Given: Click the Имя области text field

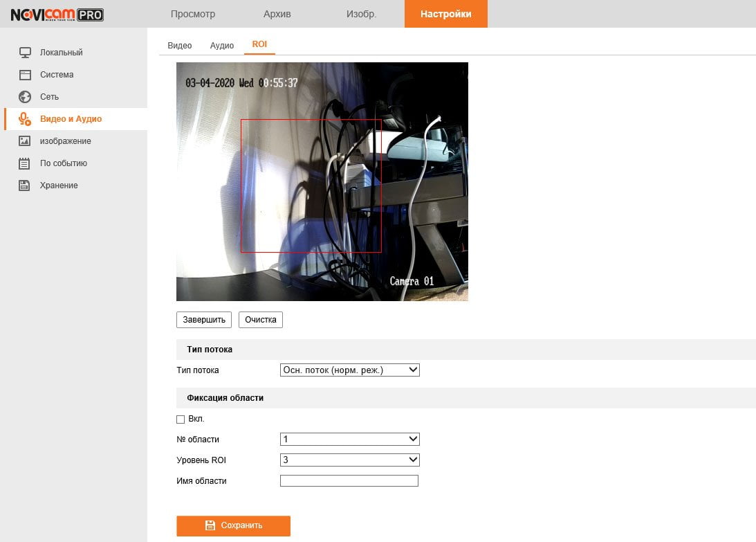Looking at the screenshot, I should click(x=349, y=480).
